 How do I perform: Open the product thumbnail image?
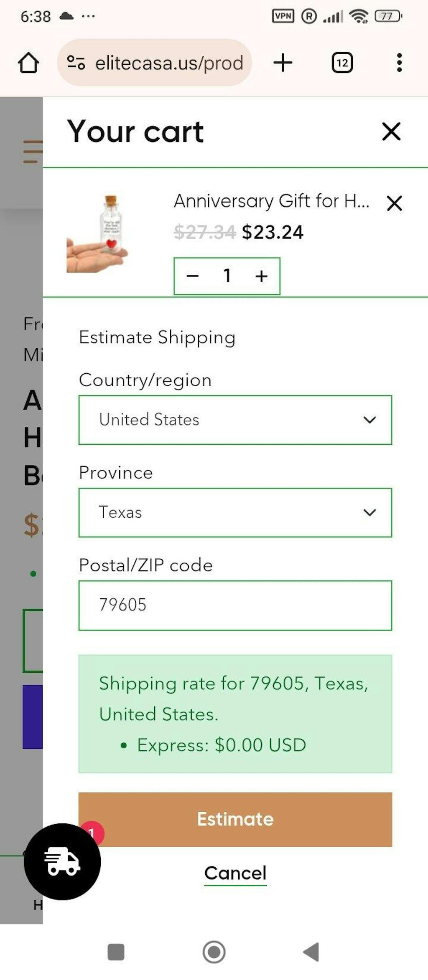[x=97, y=234]
